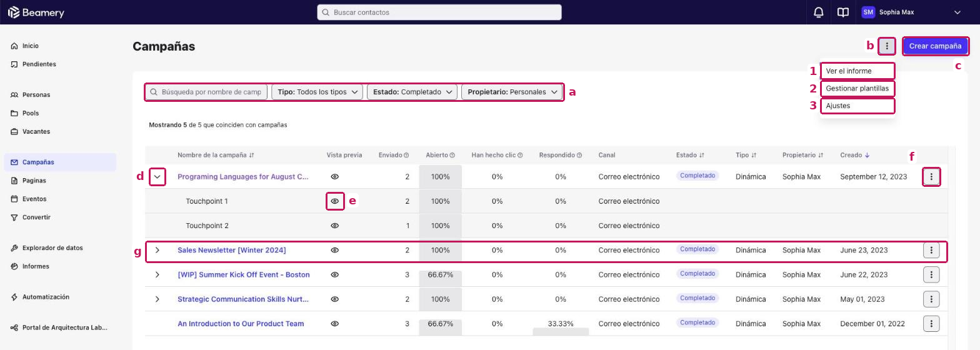The height and width of the screenshot is (350, 980).
Task: Open Portal de Arquitectura Lab in sidebar
Action: pos(60,327)
